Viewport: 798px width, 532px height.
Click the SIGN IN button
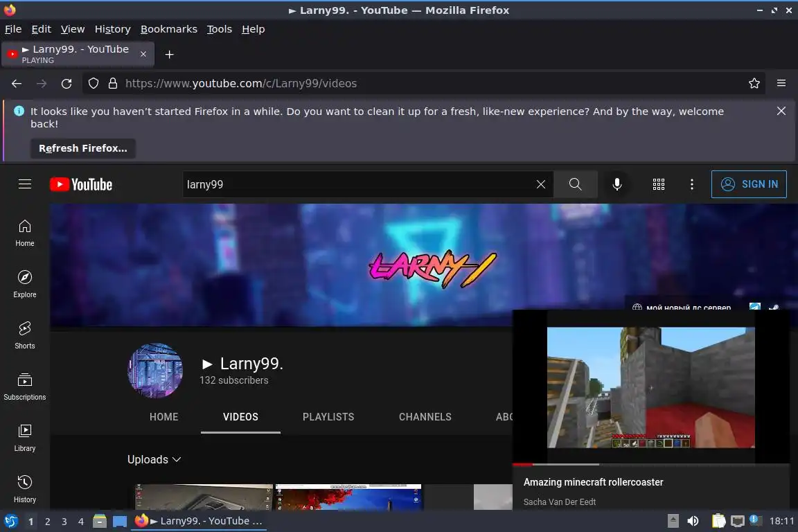(749, 184)
